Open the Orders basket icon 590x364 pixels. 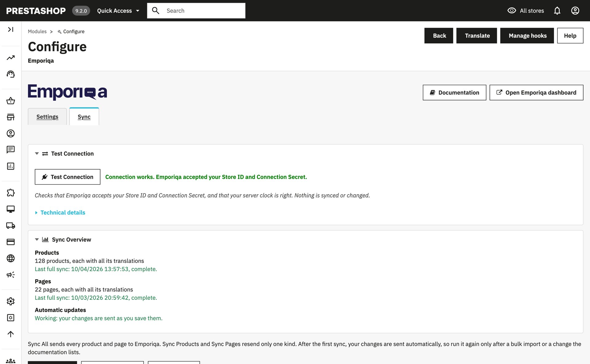coord(11,101)
